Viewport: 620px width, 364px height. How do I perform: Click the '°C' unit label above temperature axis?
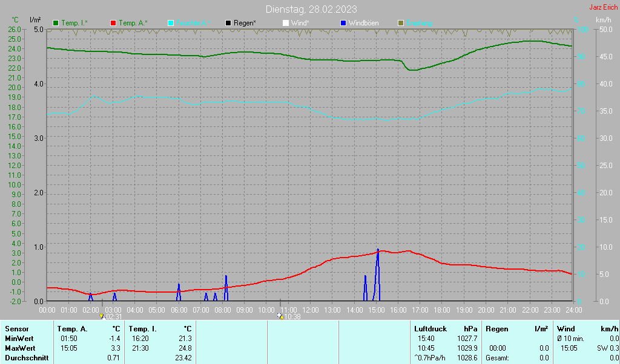point(15,20)
